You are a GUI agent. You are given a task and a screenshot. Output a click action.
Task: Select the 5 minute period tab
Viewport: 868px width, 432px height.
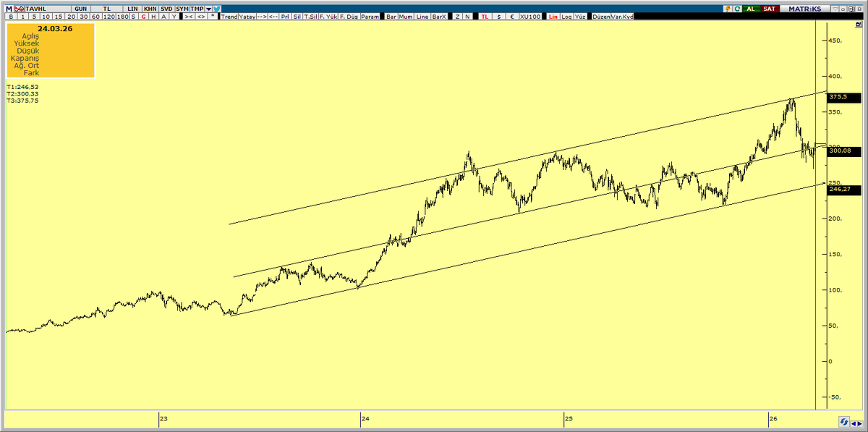[x=34, y=16]
